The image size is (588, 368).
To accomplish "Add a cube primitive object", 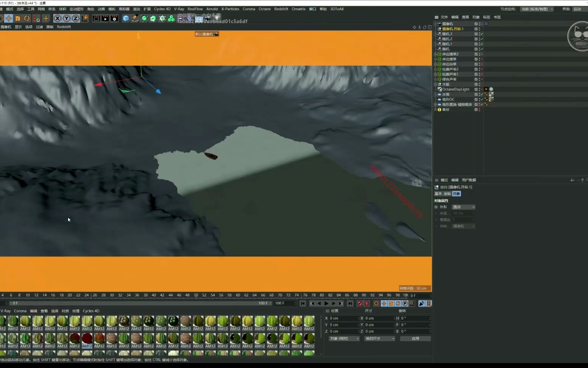I will [x=126, y=18].
